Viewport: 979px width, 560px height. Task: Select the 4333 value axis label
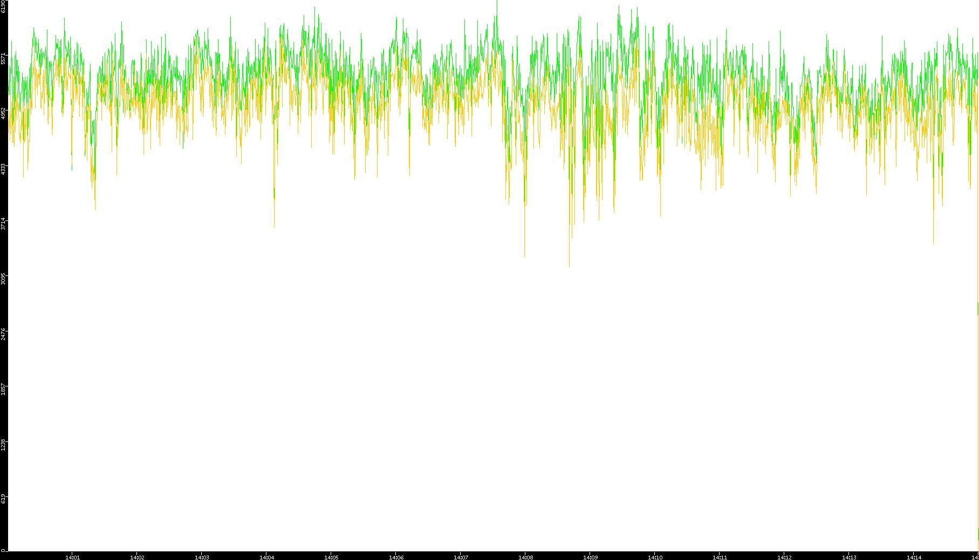pyautogui.click(x=3, y=169)
